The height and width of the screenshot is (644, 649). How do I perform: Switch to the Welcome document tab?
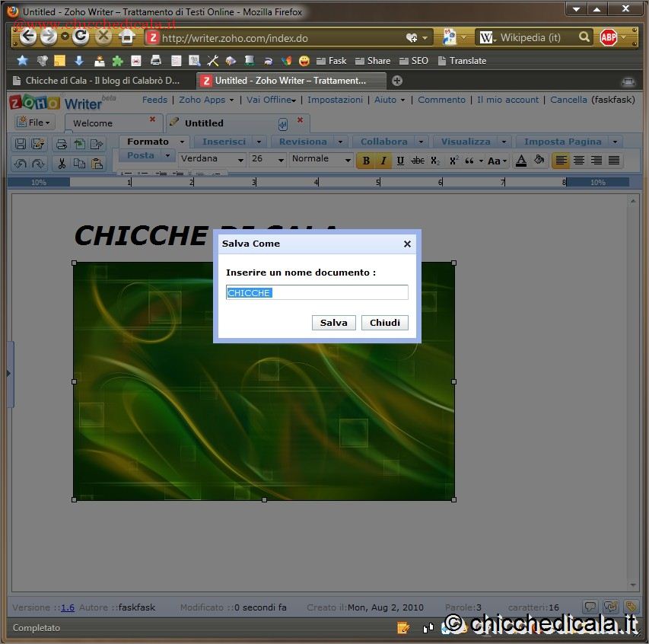[93, 123]
